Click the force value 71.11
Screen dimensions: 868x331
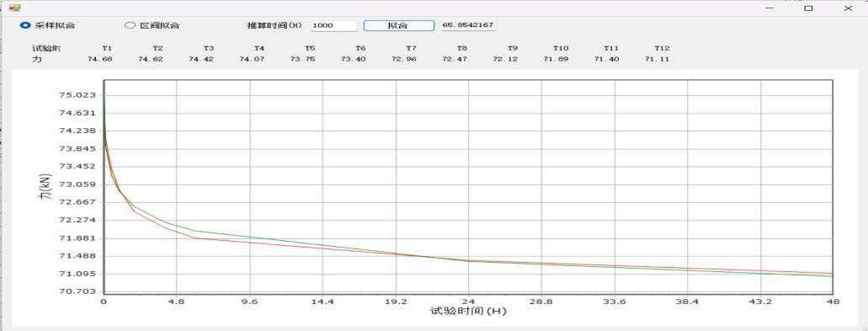point(657,59)
